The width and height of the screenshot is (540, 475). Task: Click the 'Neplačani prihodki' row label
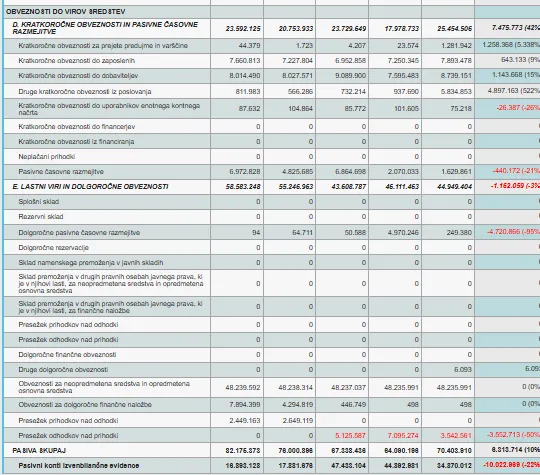coord(46,157)
